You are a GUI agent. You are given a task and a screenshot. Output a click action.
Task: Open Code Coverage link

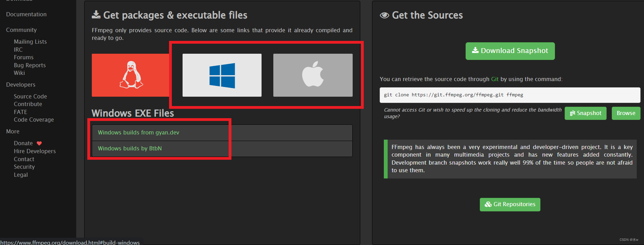(34, 120)
